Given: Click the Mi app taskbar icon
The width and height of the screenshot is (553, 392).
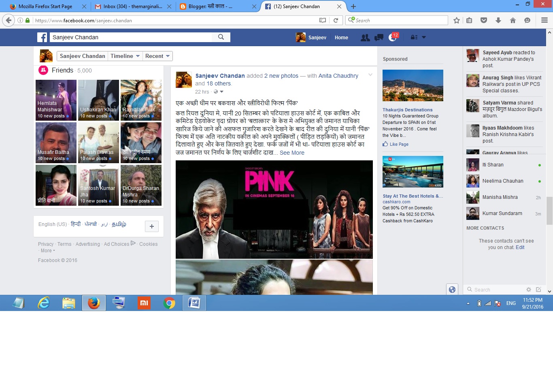Looking at the screenshot, I should point(144,303).
